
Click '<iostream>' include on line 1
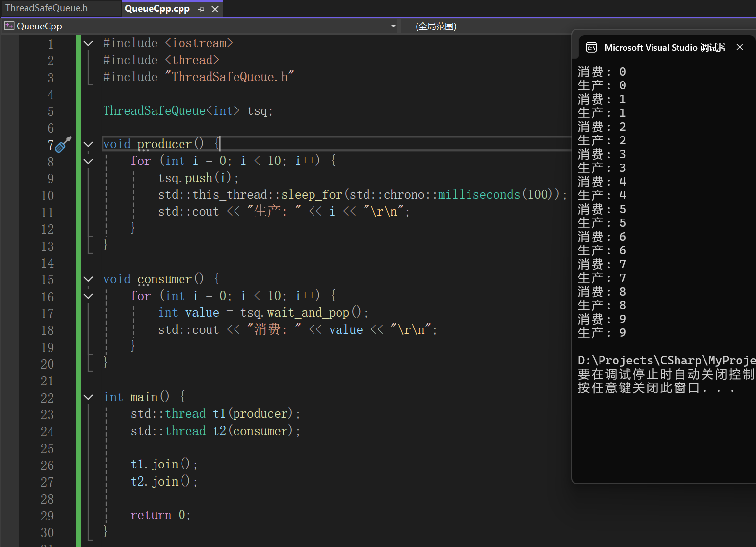pyautogui.click(x=199, y=43)
